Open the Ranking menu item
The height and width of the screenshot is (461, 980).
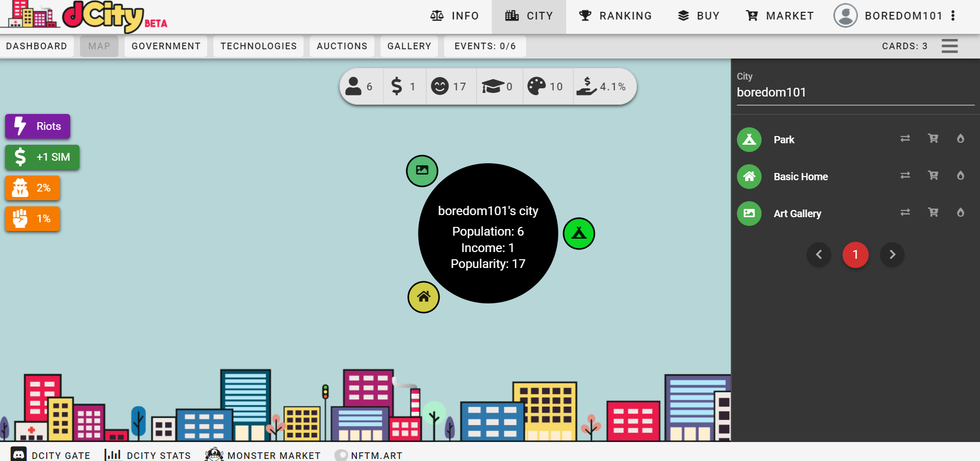pyautogui.click(x=615, y=16)
